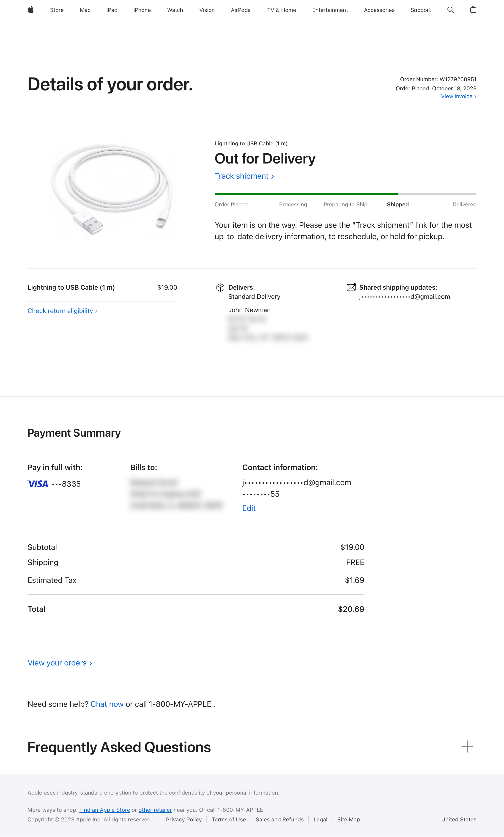Open the Sales and Refunds page

tap(279, 819)
